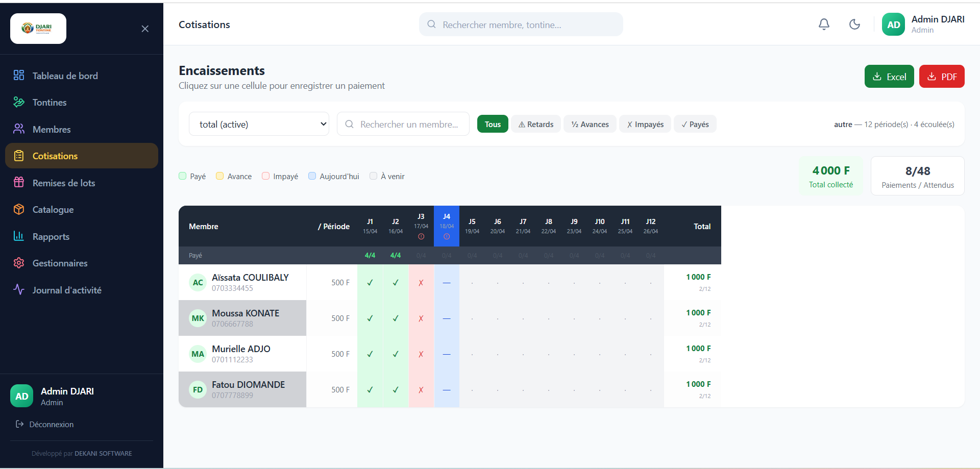Open Journal d'activité in the sidebar
The height and width of the screenshot is (469, 980).
66,290
